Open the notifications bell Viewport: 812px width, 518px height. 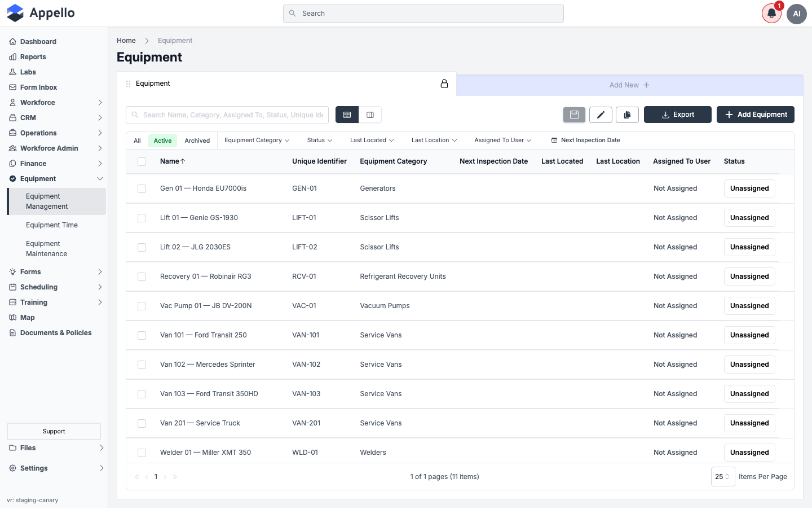click(771, 14)
